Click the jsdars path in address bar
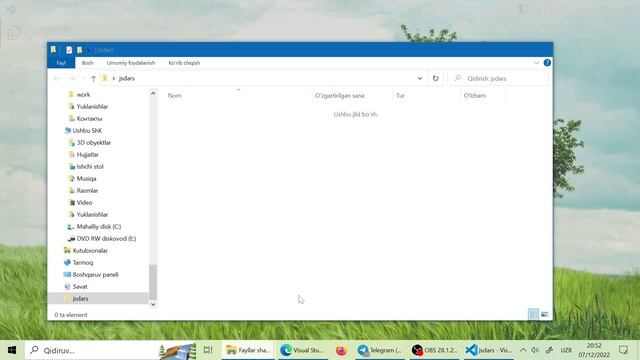Screen dimensions: 640x360 (x=127, y=78)
